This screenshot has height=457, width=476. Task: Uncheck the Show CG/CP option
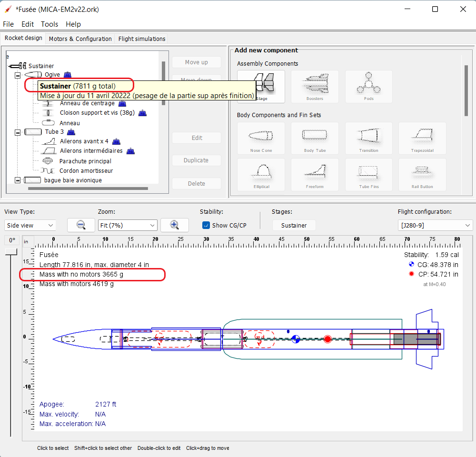206,225
